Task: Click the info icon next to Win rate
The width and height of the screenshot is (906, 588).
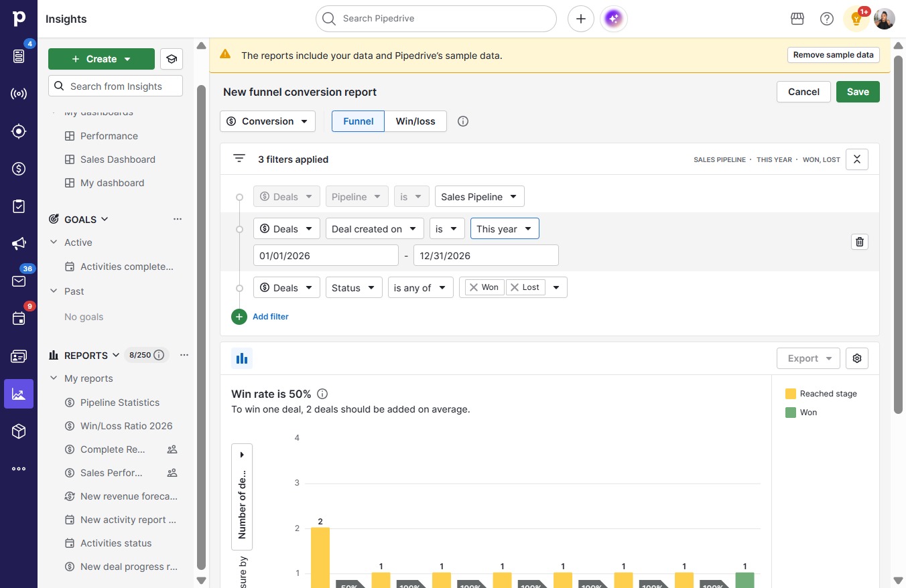Action: 322,394
